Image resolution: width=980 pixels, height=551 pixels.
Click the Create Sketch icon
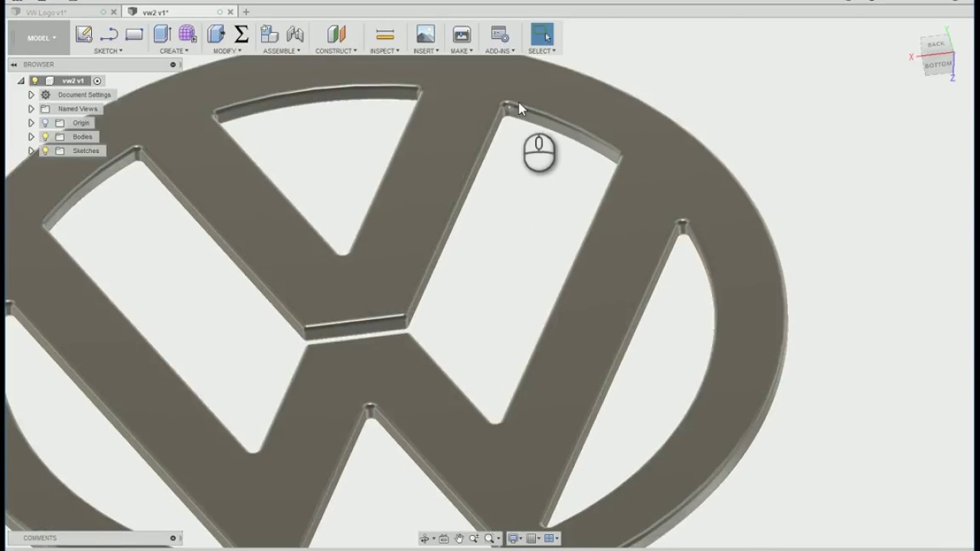click(83, 34)
